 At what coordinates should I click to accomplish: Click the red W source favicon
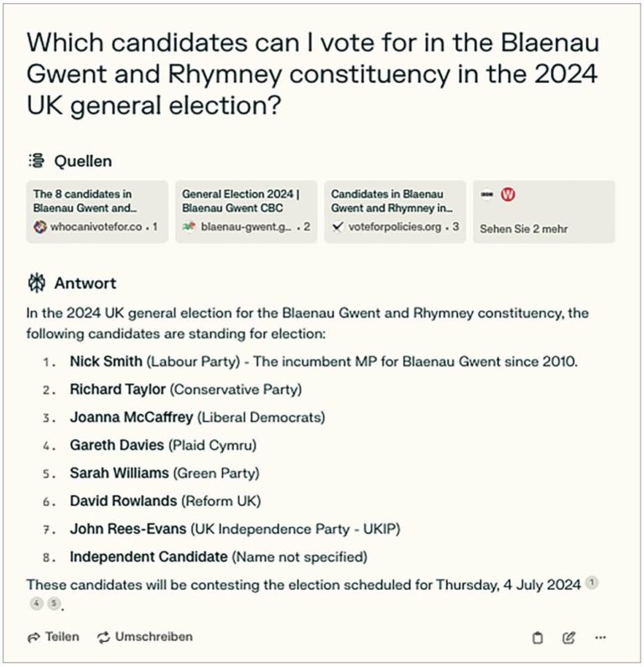pos(508,194)
